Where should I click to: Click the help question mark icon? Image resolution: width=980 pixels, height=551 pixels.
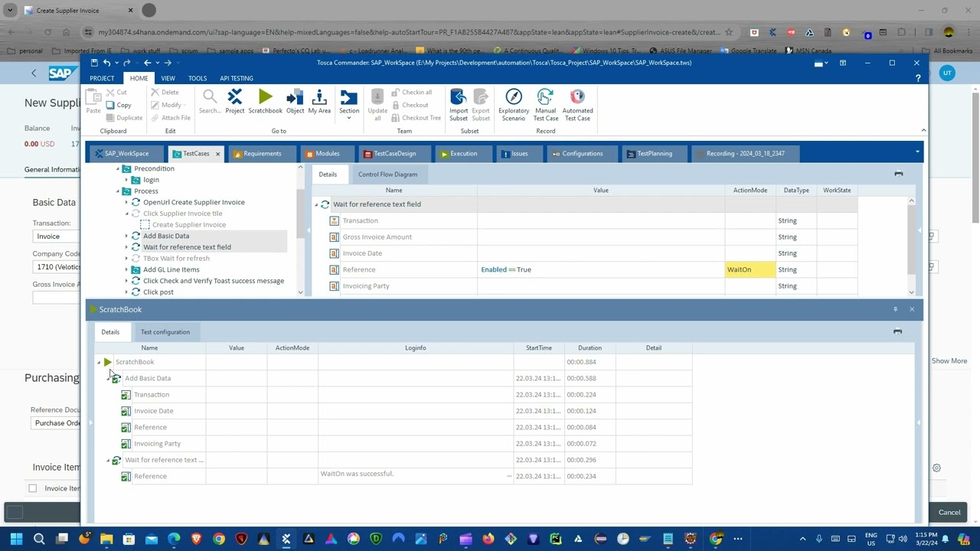[918, 78]
